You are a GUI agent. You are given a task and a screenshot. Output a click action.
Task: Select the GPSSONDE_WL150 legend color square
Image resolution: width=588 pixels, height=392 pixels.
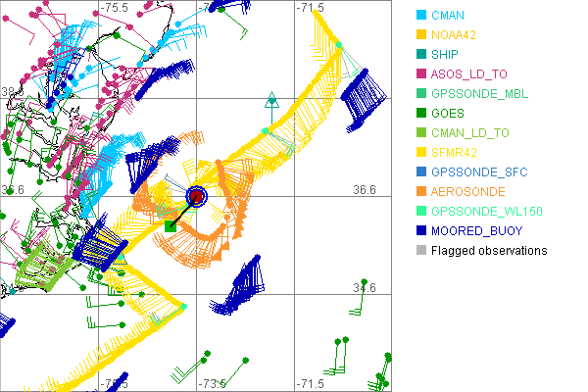pyautogui.click(x=421, y=212)
